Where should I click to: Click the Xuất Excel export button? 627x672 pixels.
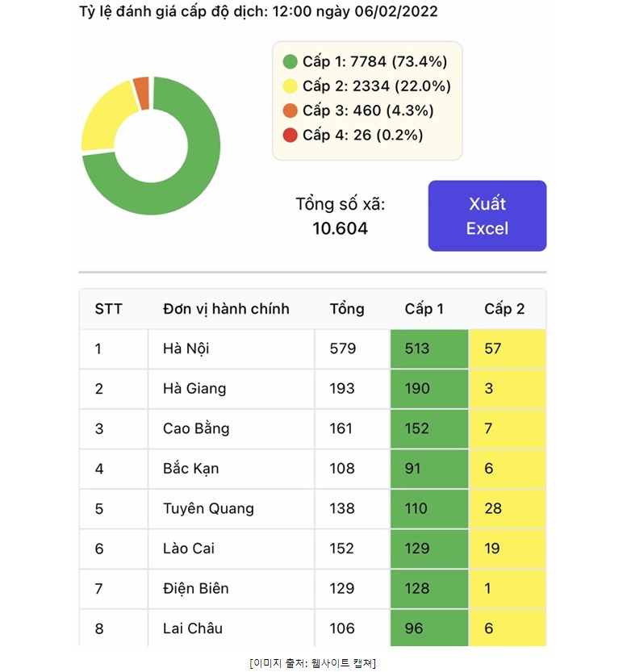click(x=487, y=215)
